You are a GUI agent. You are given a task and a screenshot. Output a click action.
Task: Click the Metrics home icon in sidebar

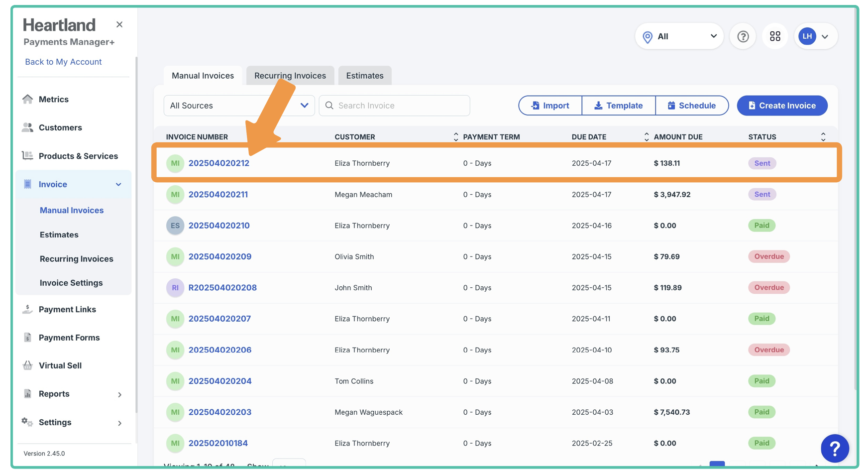(28, 99)
